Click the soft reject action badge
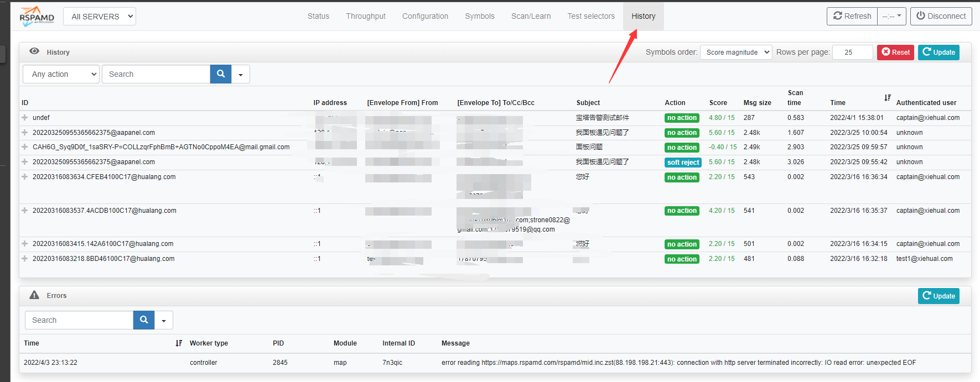Viewport: 980px width, 382px height. [683, 163]
